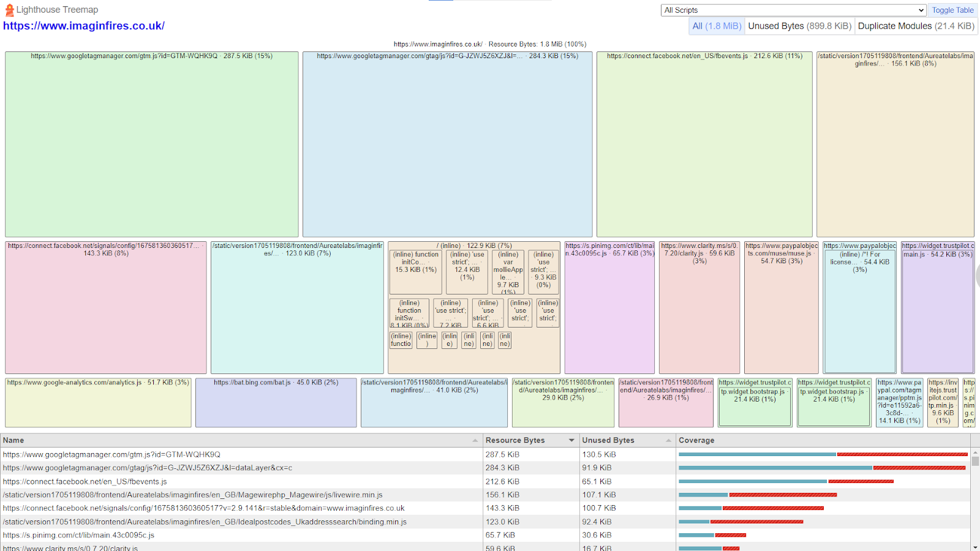Select the gtag/js G-JZWJ5Z6XZJ treemap block
This screenshot has height=551, width=980.
[x=447, y=144]
